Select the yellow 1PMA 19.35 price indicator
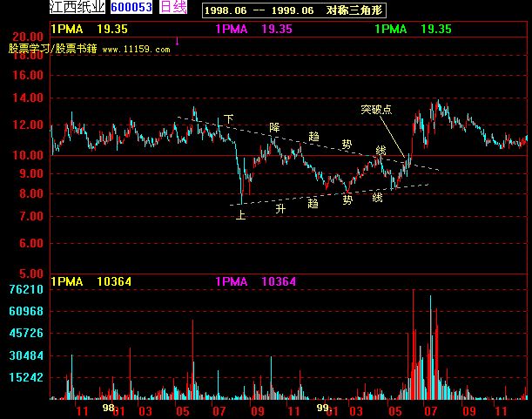 tap(89, 30)
